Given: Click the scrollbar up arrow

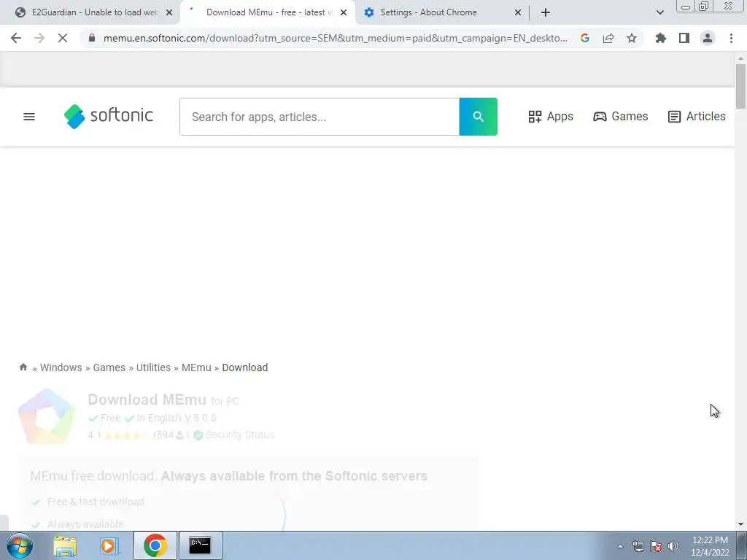Looking at the screenshot, I should tap(740, 58).
